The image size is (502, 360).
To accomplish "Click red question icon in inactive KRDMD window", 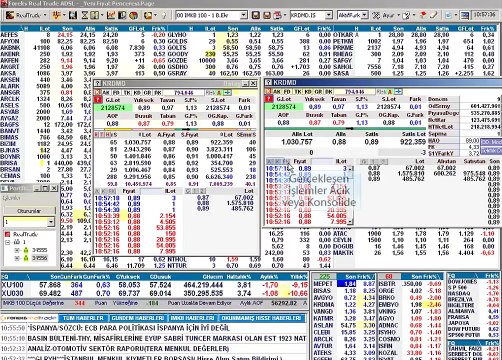I will point(97,100).
